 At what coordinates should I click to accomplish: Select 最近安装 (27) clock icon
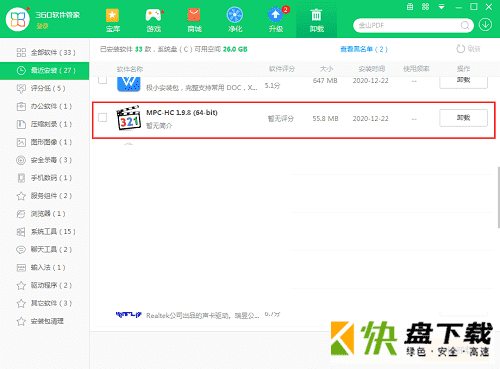tap(21, 70)
